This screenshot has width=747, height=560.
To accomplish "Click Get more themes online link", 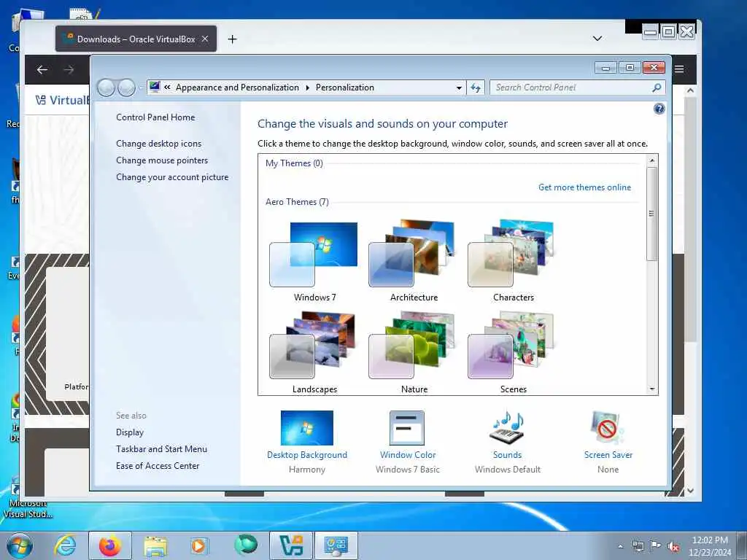I will click(x=584, y=187).
